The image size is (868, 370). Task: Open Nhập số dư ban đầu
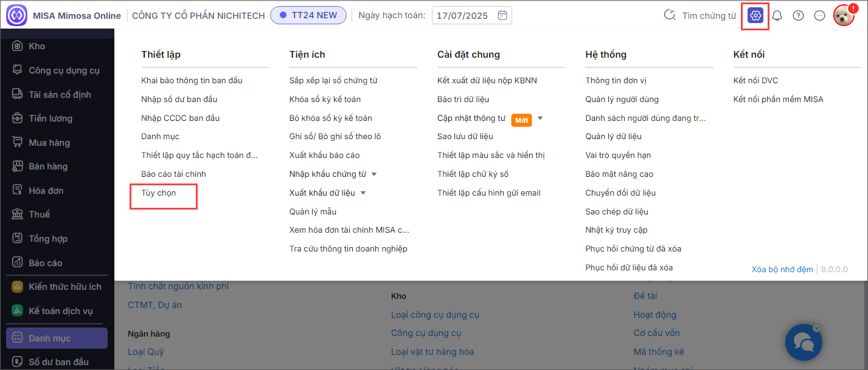coord(179,99)
